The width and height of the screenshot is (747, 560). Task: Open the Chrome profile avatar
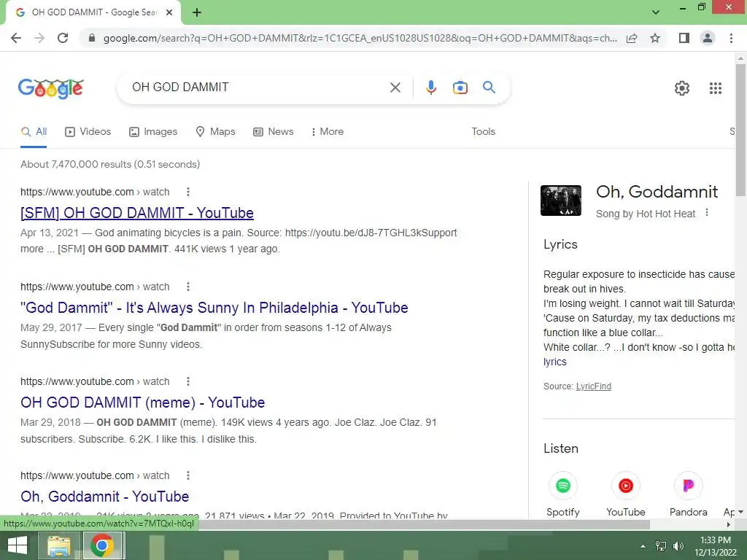tap(708, 38)
